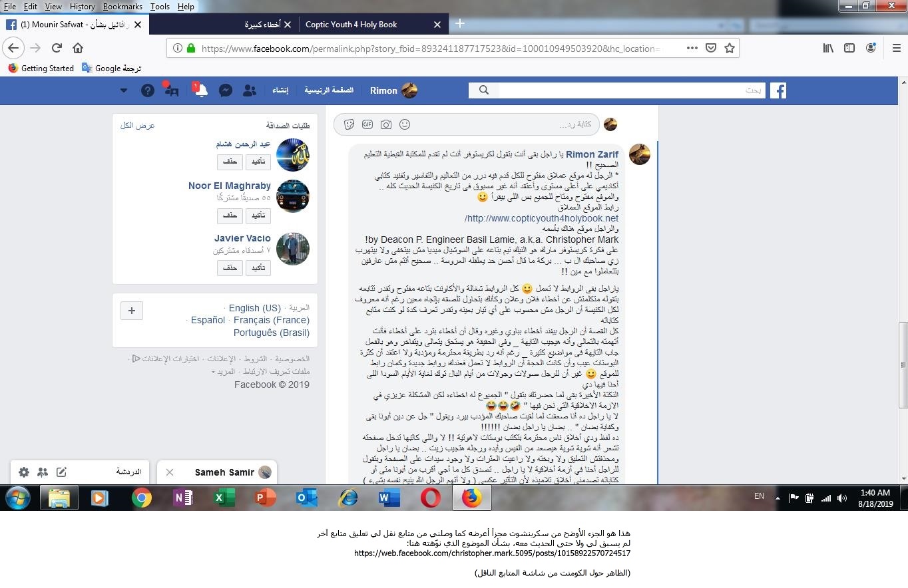Screen dimensions: 908x588
Task: Bookmark this page with the star icon
Action: (x=729, y=48)
